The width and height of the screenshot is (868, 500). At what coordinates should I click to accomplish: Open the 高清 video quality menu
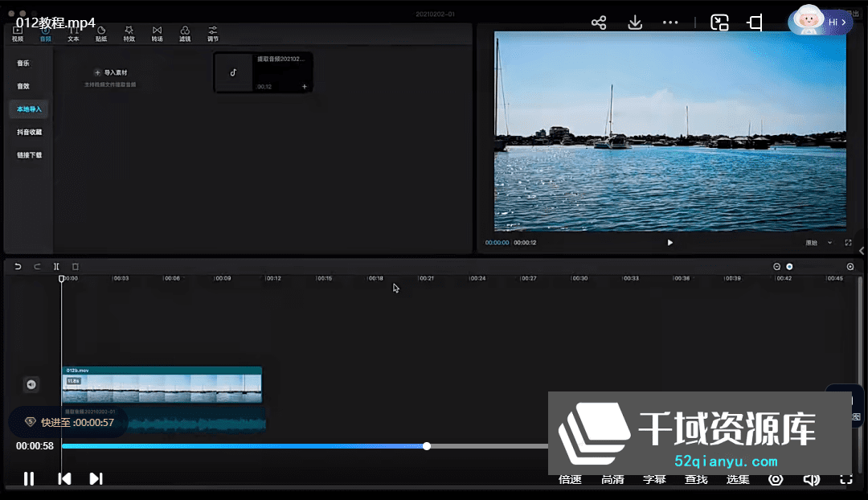pyautogui.click(x=612, y=480)
